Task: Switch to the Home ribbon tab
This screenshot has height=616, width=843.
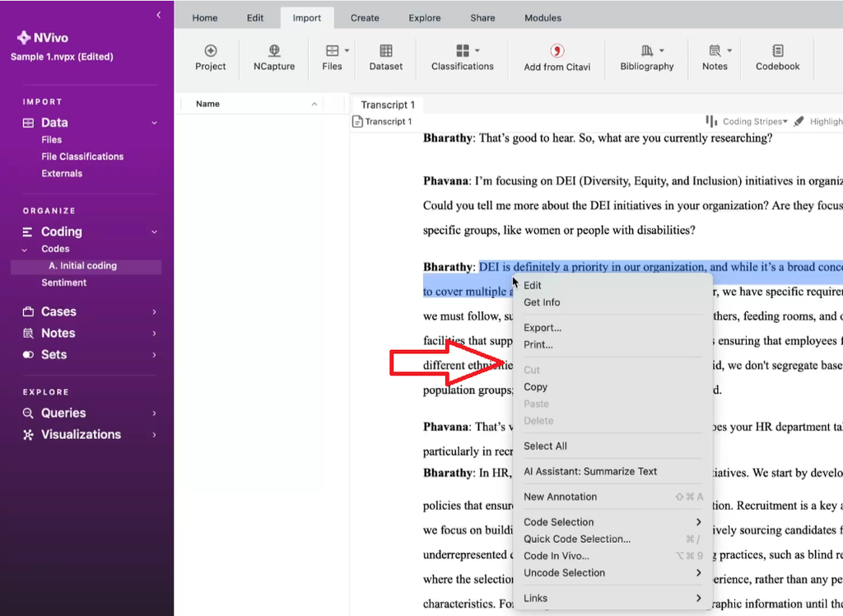Action: [x=205, y=18]
